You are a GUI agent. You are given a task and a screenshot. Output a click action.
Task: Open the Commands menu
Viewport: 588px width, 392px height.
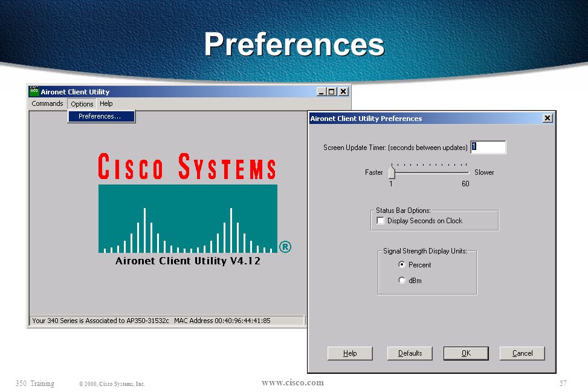pyautogui.click(x=47, y=103)
